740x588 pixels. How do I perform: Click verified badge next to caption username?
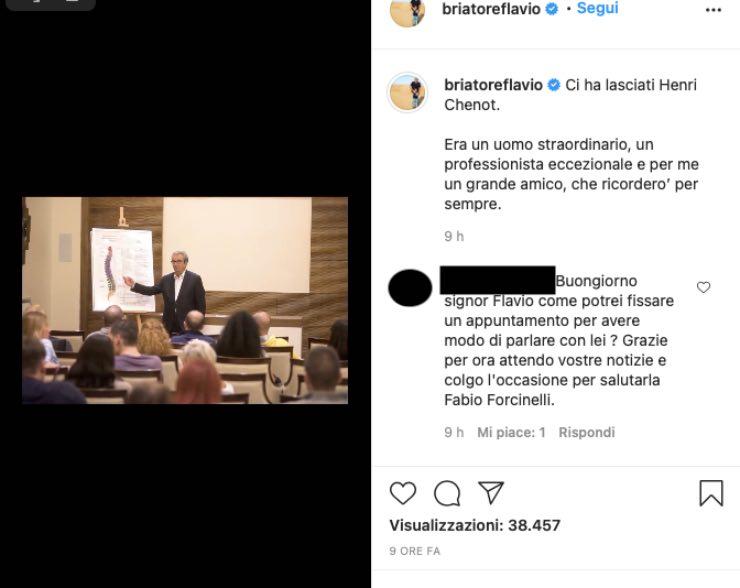click(552, 86)
